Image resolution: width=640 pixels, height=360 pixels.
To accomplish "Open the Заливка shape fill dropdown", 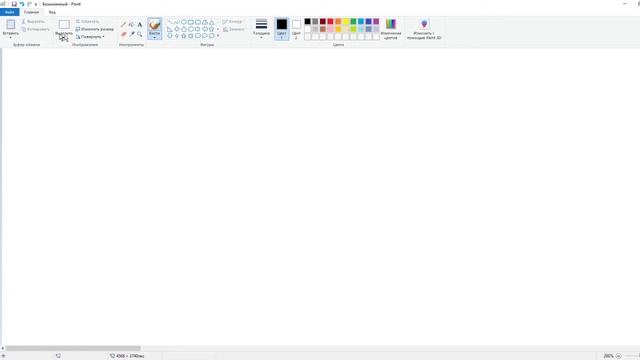I will click(234, 29).
